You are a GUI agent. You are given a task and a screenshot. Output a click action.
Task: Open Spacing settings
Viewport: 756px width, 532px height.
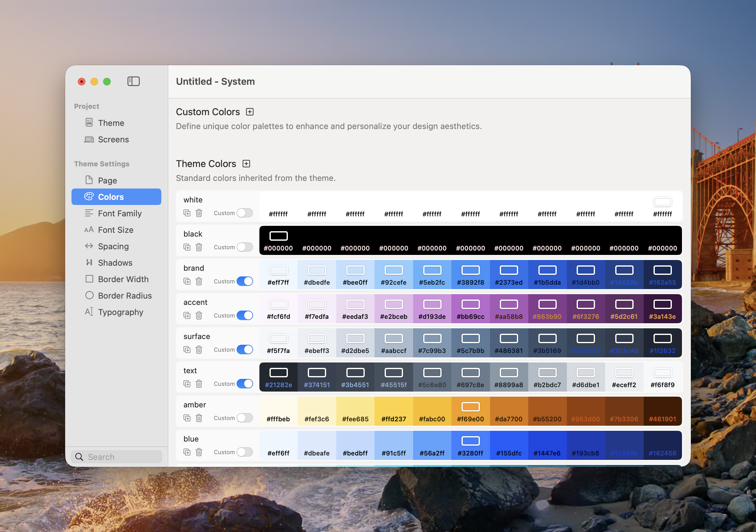[x=116, y=247]
